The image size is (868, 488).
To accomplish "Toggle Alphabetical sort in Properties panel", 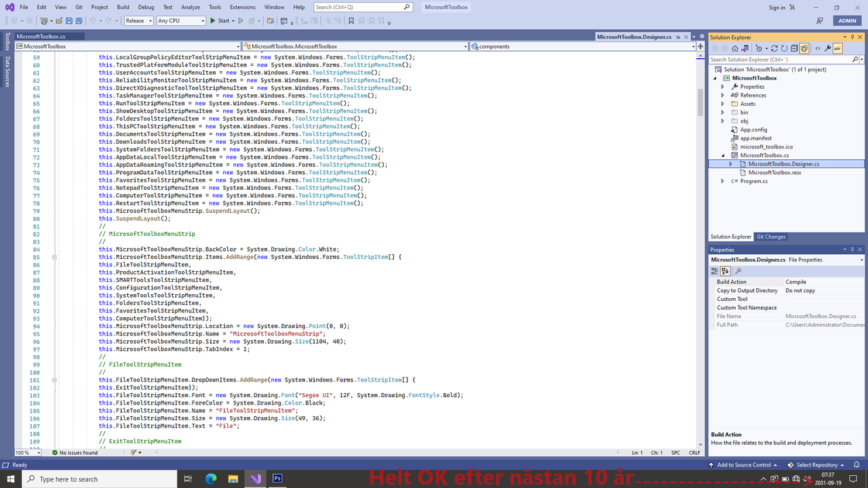I will click(725, 271).
